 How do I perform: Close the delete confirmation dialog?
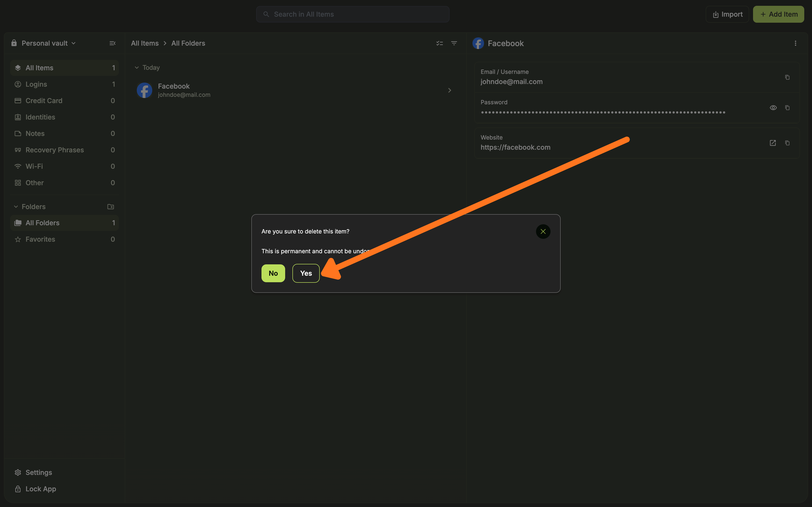(543, 231)
